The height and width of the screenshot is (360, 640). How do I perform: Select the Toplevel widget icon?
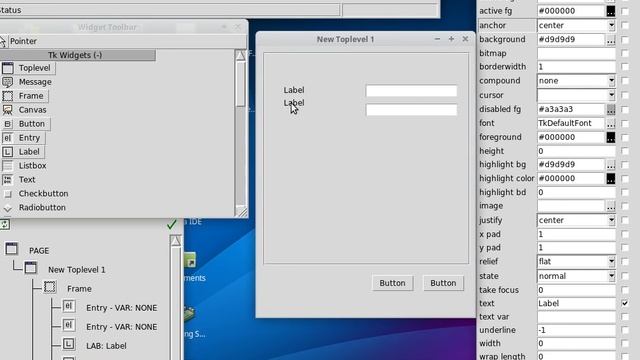[x=8, y=68]
